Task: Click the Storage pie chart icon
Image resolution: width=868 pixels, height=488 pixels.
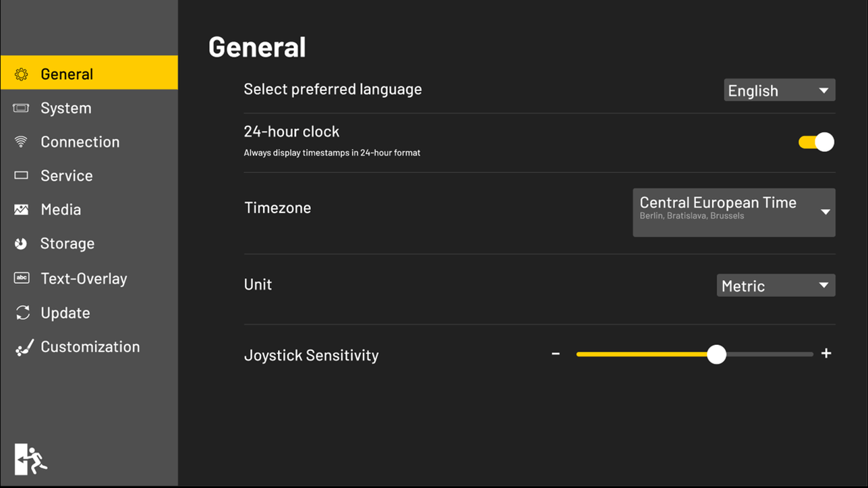Action: (22, 244)
